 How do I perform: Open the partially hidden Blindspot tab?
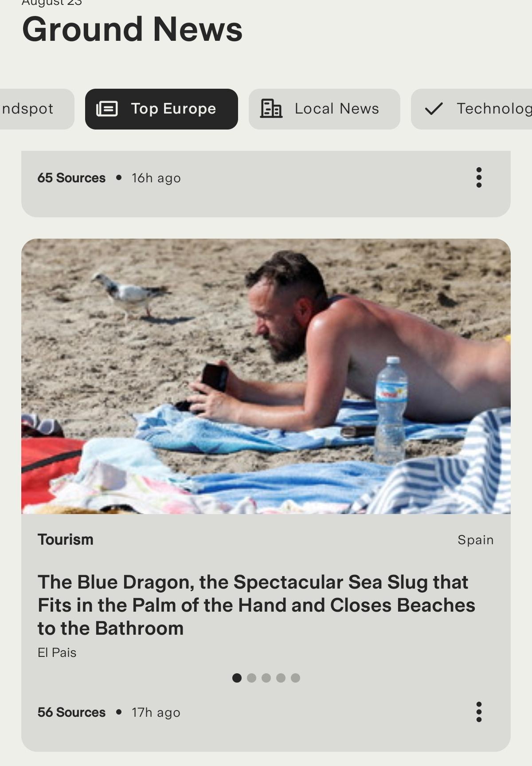click(37, 109)
